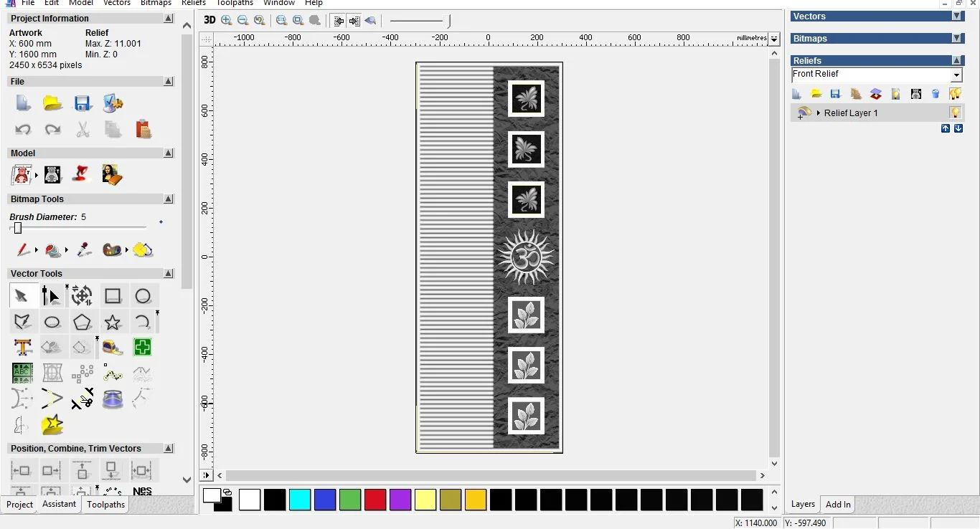Click the Paste clipboard icon
Image resolution: width=980 pixels, height=529 pixels.
pyautogui.click(x=143, y=129)
